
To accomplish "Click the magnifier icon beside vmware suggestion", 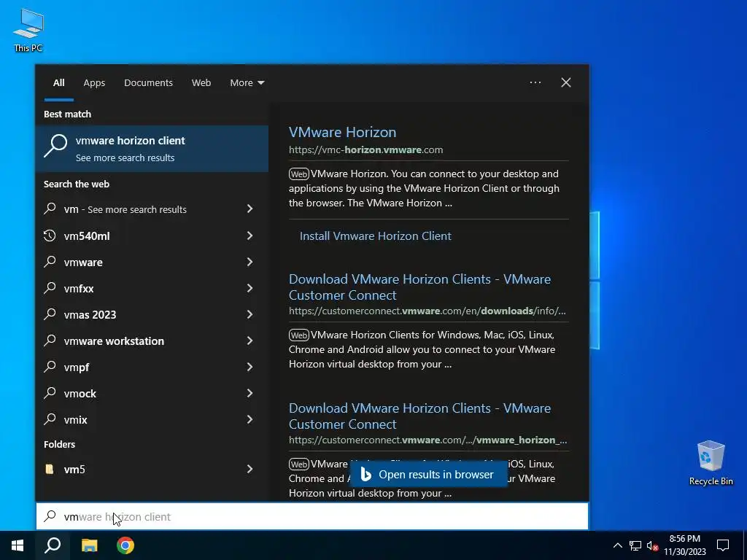I will [50, 262].
